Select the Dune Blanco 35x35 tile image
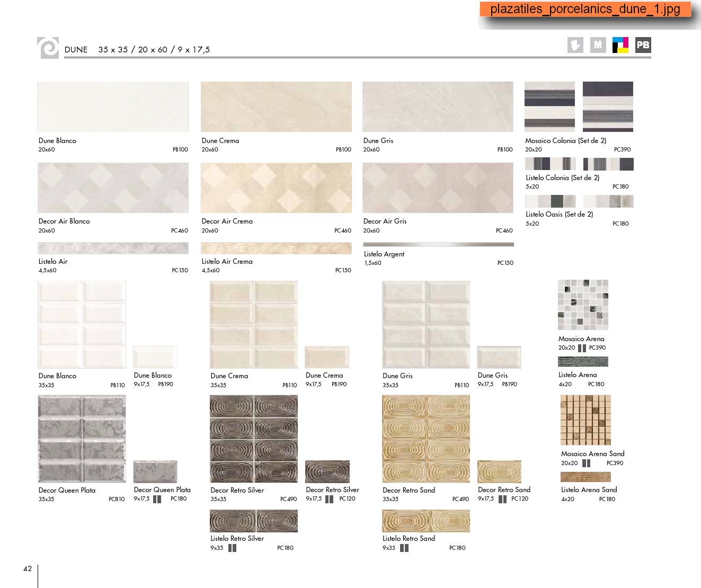701x588 pixels. pos(82,325)
